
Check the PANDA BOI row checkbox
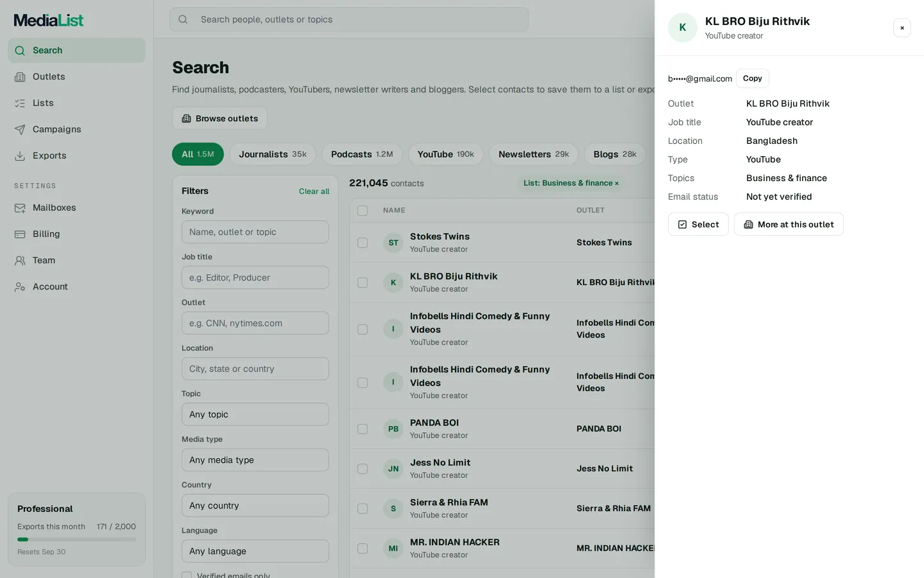click(x=363, y=429)
